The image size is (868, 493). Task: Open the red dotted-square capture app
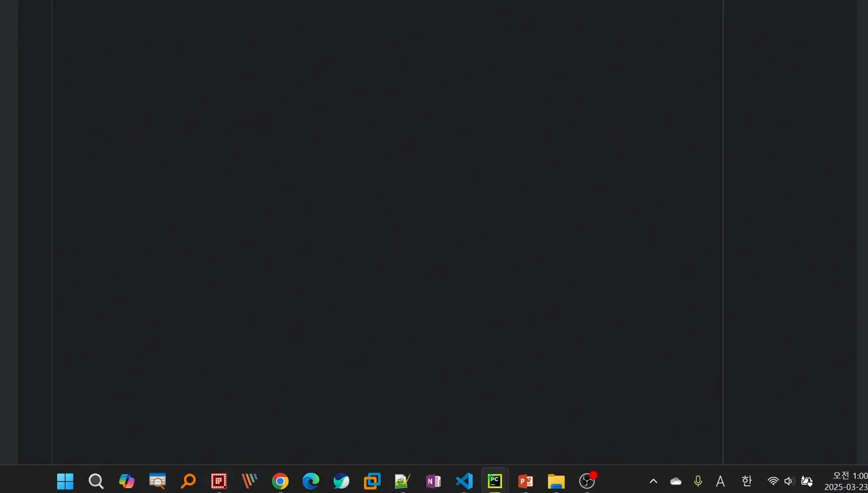point(219,481)
